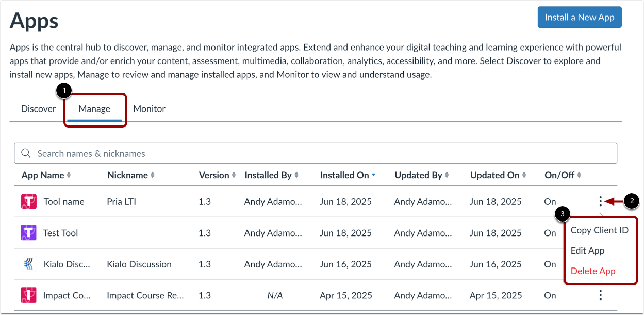Select Edit App menu option

click(587, 250)
